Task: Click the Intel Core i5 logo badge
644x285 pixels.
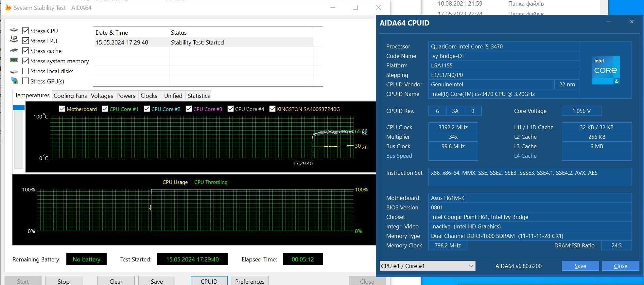Action: pos(605,70)
